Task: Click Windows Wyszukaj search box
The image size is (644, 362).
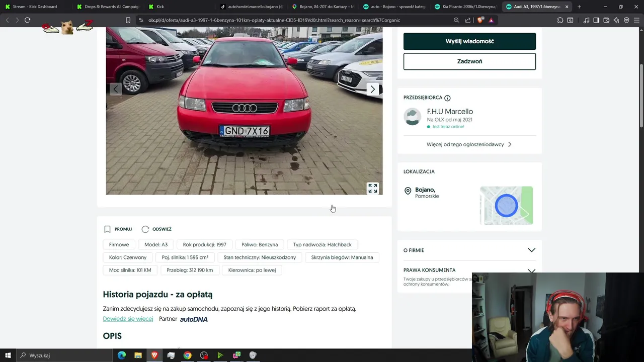Action: click(x=65, y=355)
